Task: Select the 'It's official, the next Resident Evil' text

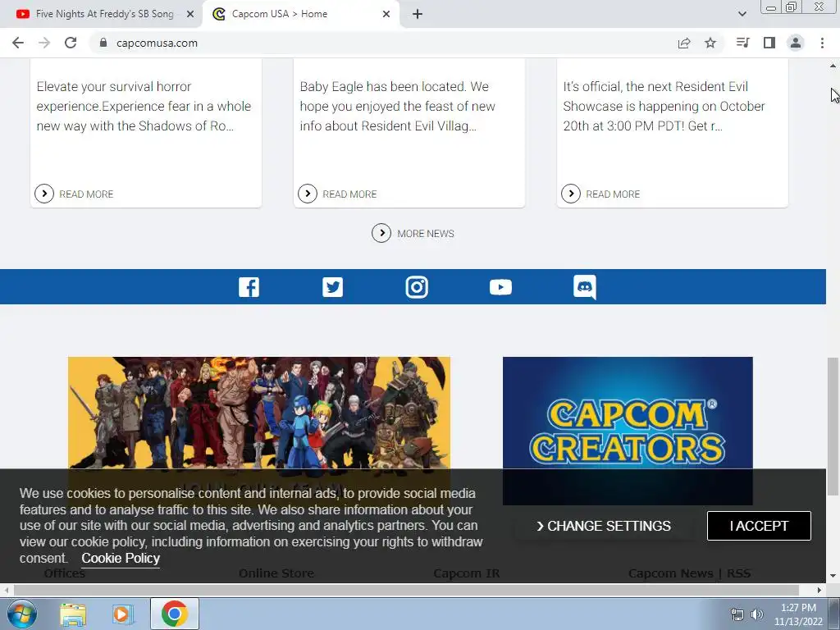Action: 655,87
